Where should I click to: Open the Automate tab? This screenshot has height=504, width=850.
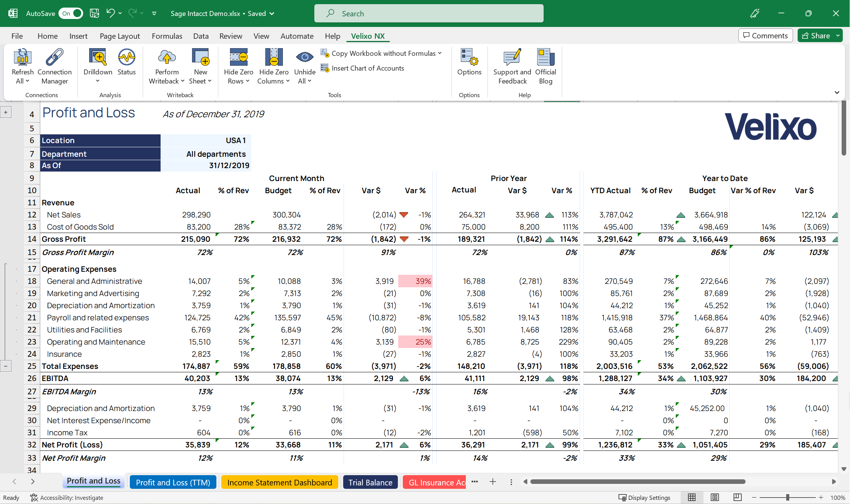point(297,36)
